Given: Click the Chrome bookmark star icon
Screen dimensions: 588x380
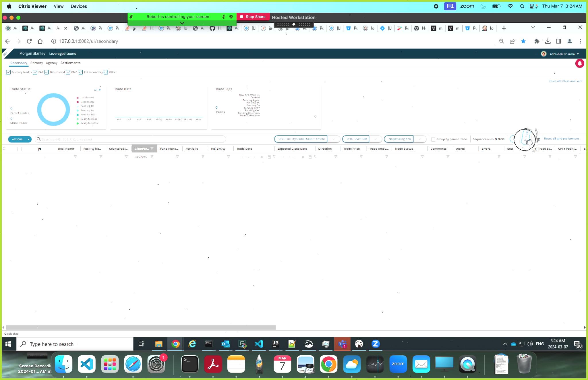Looking at the screenshot, I should (x=523, y=41).
